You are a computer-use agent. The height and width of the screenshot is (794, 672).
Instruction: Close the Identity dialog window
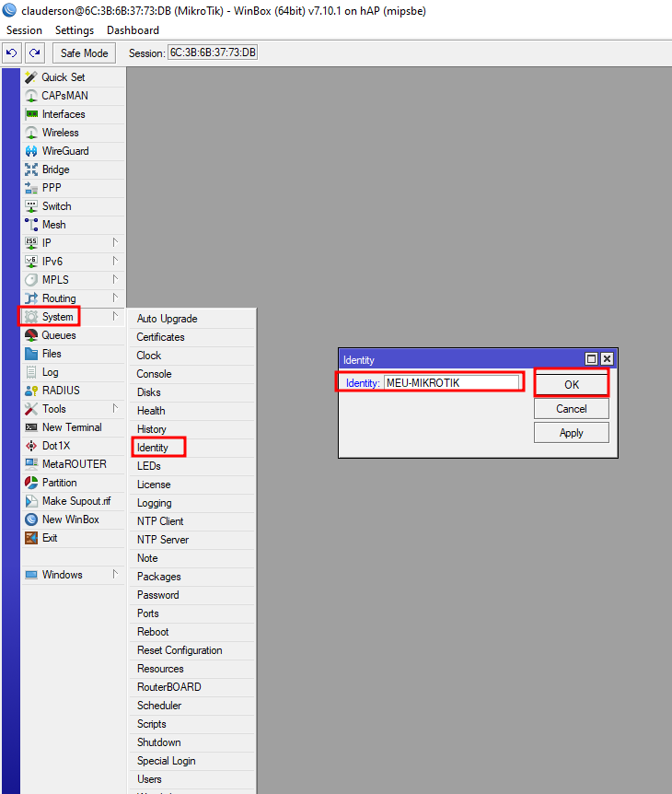(607, 359)
